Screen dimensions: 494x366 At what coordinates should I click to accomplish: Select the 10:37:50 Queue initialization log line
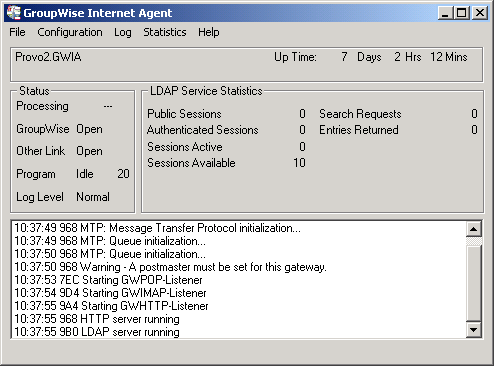[110, 254]
